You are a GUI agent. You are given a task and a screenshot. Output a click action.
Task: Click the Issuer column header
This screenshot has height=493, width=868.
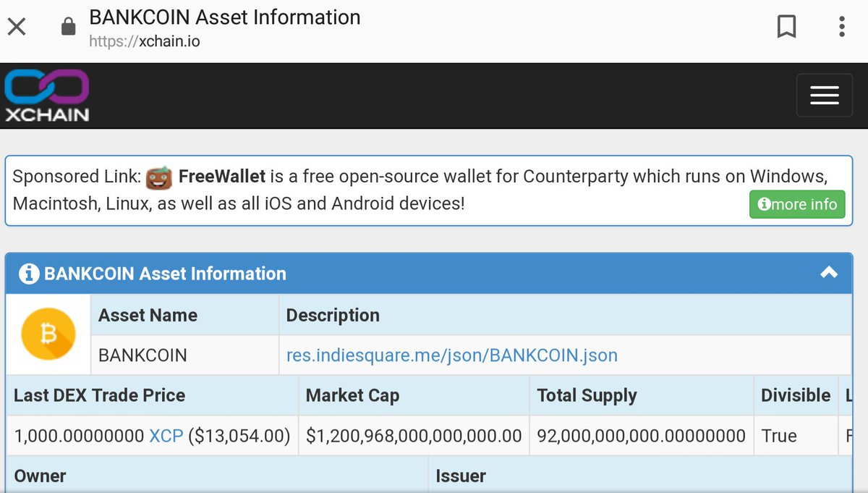pos(461,476)
